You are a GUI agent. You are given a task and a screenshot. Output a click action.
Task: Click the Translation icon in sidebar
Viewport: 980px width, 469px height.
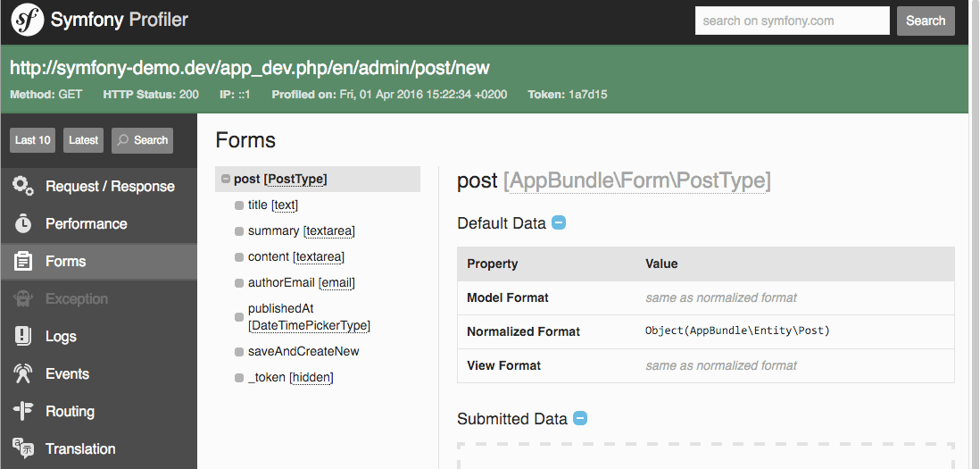(x=23, y=448)
